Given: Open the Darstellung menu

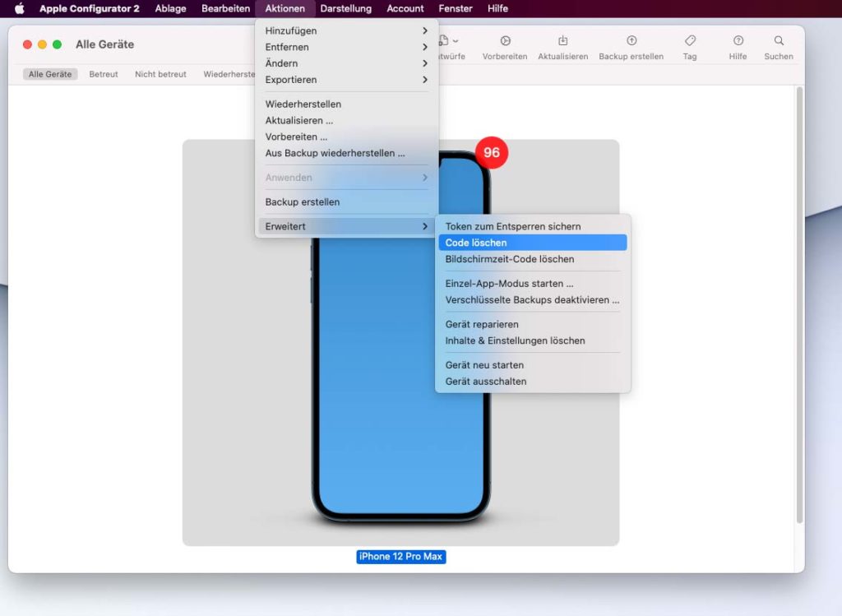Looking at the screenshot, I should point(346,8).
